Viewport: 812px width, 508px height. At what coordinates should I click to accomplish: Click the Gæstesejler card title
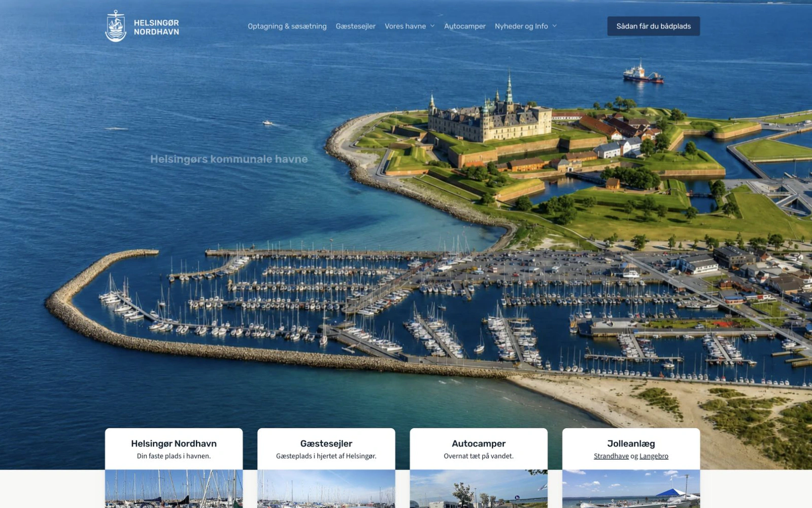[326, 443]
